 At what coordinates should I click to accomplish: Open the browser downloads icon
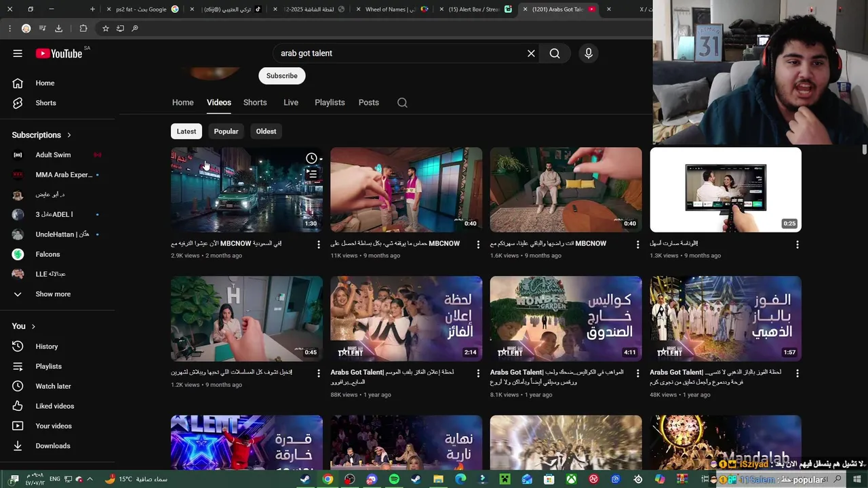pos(58,28)
